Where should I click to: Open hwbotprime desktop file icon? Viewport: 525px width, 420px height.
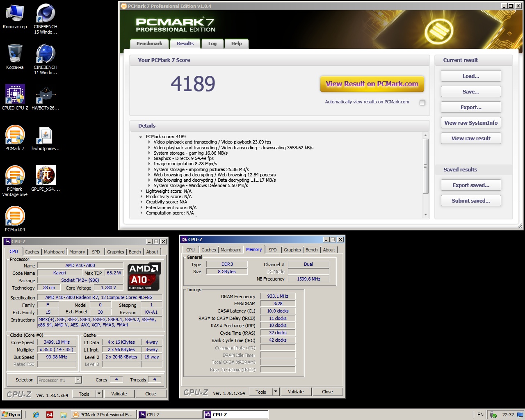[x=45, y=138]
